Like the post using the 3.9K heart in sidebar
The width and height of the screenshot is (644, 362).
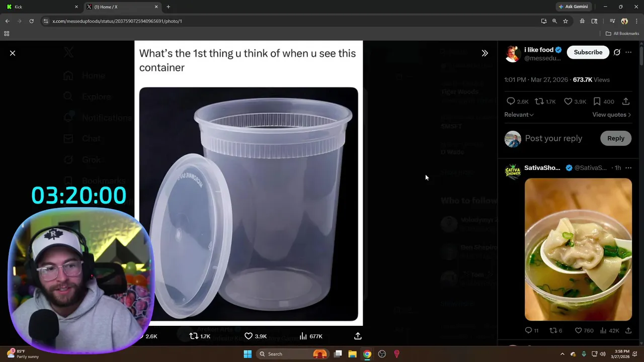pyautogui.click(x=568, y=102)
